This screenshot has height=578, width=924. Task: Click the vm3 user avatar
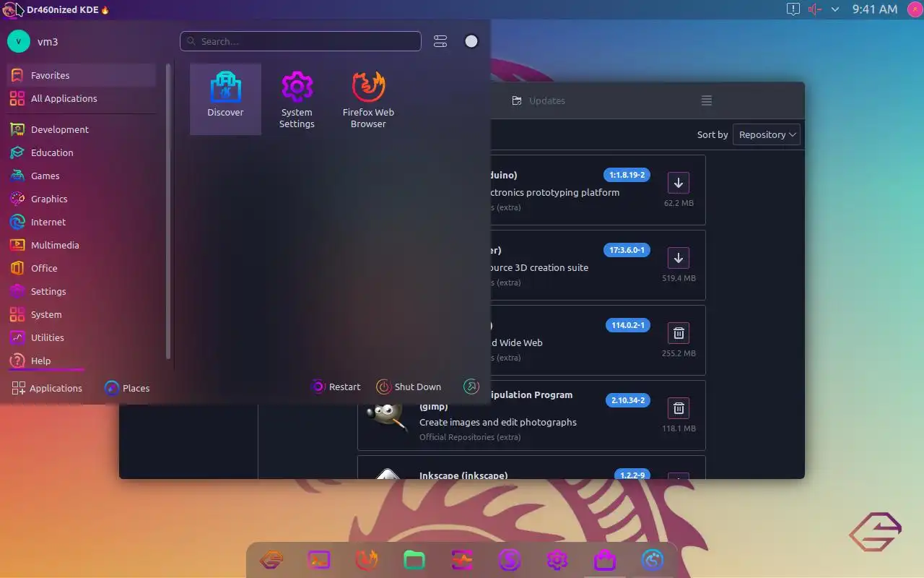tap(18, 41)
